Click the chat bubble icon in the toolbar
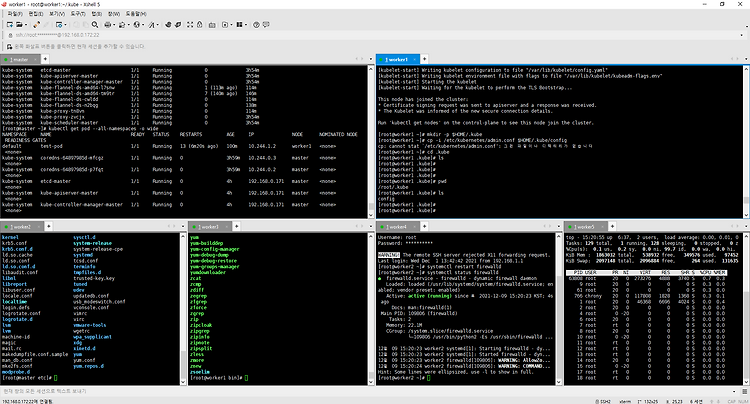 point(266,24)
